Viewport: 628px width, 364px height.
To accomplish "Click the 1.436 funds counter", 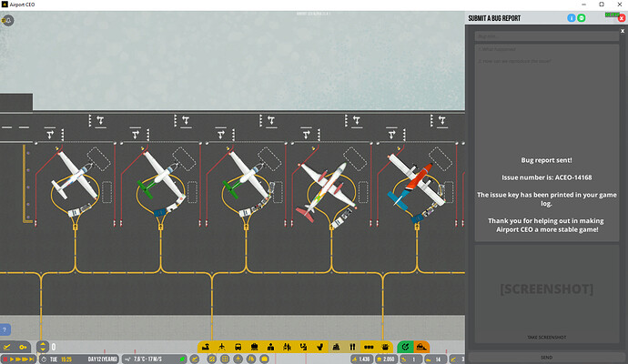I will pos(360,359).
